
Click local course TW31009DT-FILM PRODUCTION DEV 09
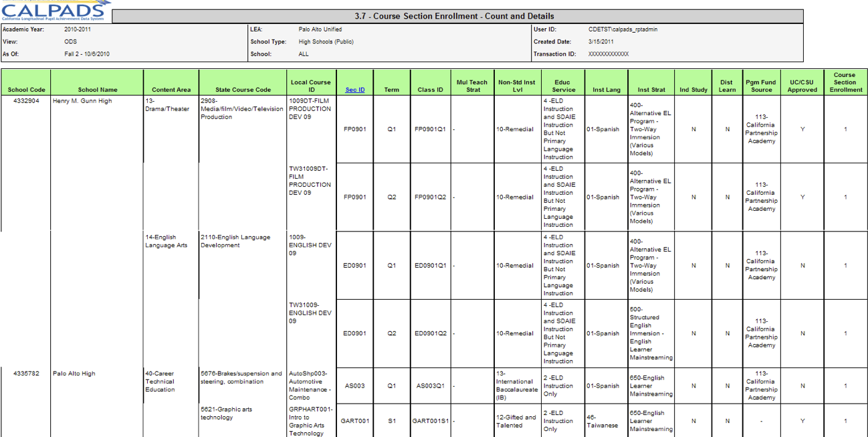[310, 181]
